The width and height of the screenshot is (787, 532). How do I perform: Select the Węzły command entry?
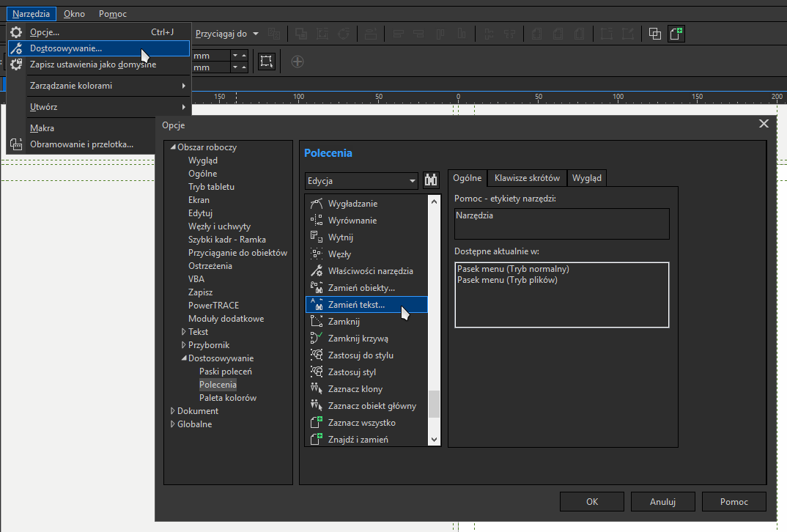366,254
